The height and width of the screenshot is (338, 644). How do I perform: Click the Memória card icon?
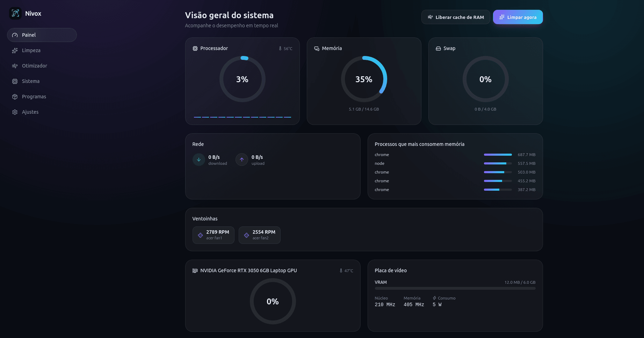317,48
